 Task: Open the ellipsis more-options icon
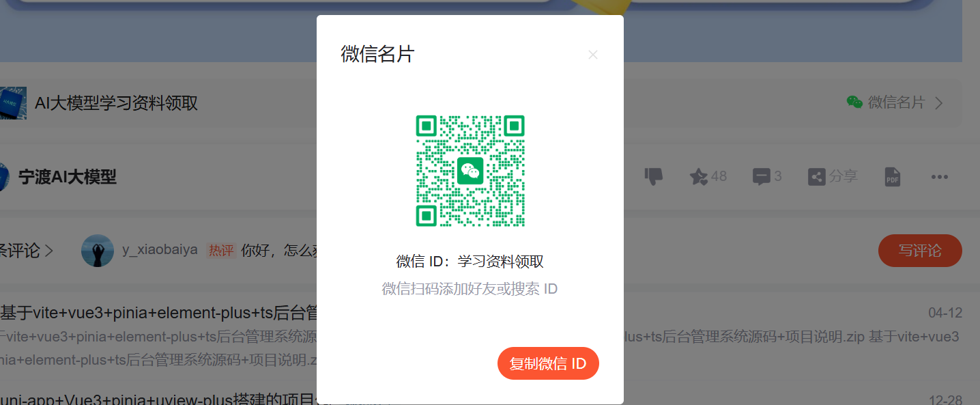pyautogui.click(x=939, y=176)
